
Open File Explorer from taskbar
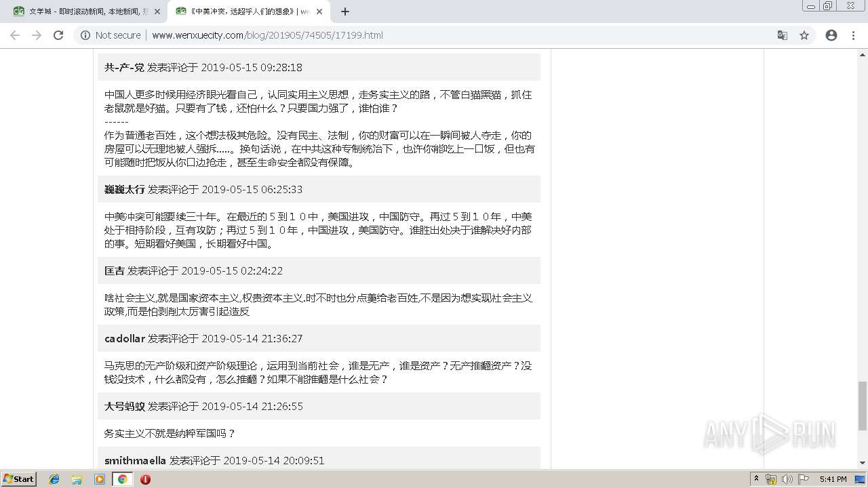coord(77,479)
